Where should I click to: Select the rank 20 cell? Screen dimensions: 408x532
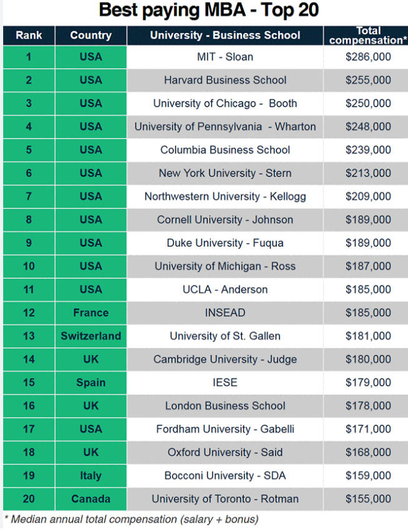[28, 499]
